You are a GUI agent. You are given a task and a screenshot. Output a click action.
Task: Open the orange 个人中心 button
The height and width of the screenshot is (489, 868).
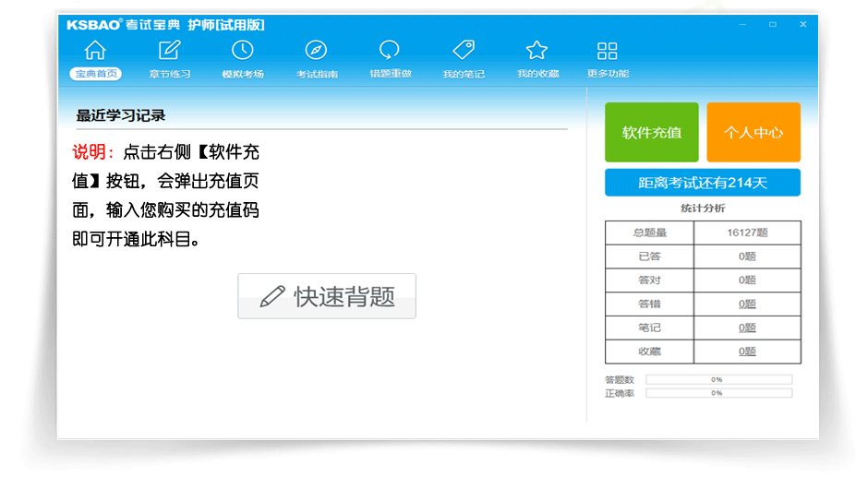point(753,133)
